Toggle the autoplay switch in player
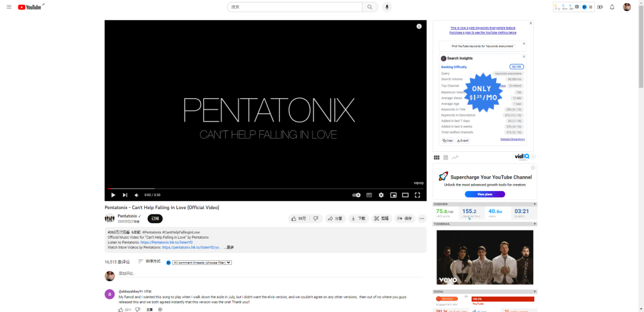Viewport: 644px width, 312px height. point(357,195)
